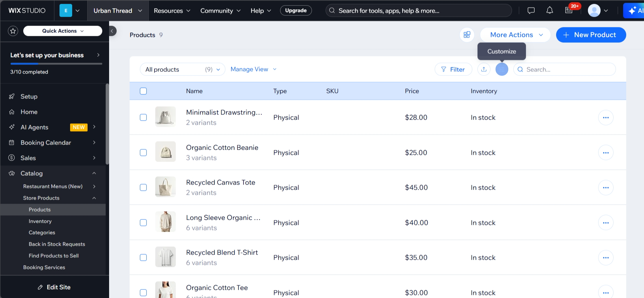This screenshot has width=644, height=298.
Task: Check the Long Sleeve Organic checkbox
Action: pos(143,222)
